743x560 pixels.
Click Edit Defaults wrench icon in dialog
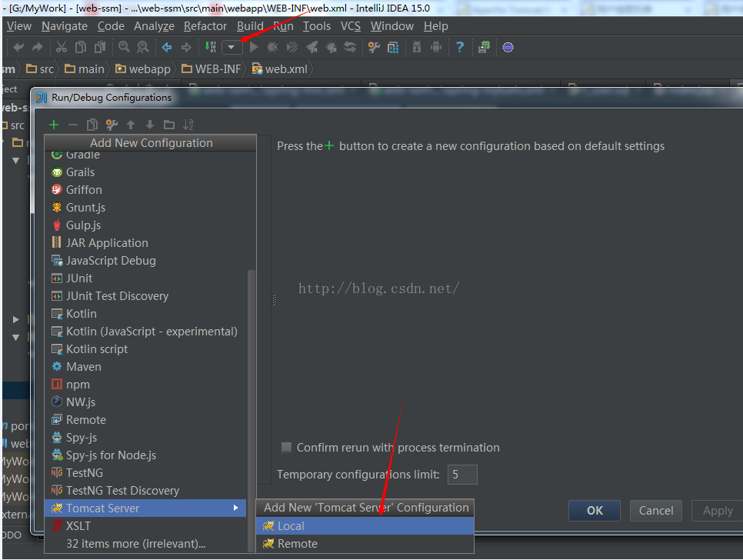click(112, 125)
